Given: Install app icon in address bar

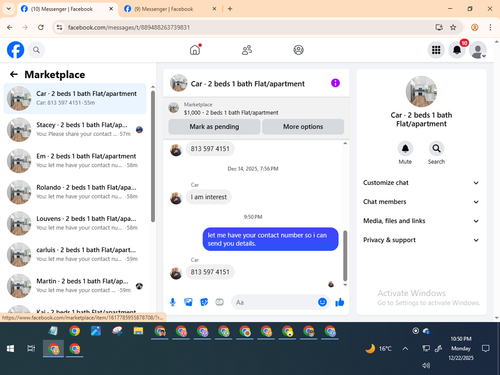Looking at the screenshot, I should 439,27.
